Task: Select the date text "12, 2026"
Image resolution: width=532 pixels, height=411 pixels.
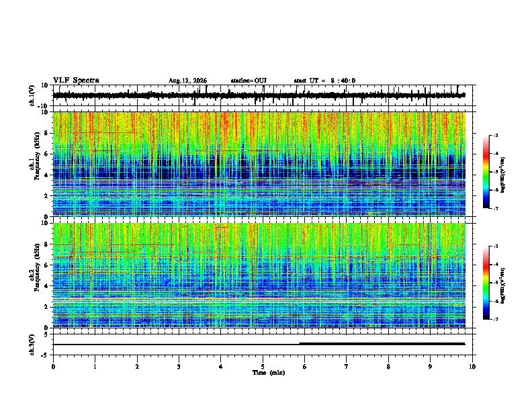Action: coord(193,81)
